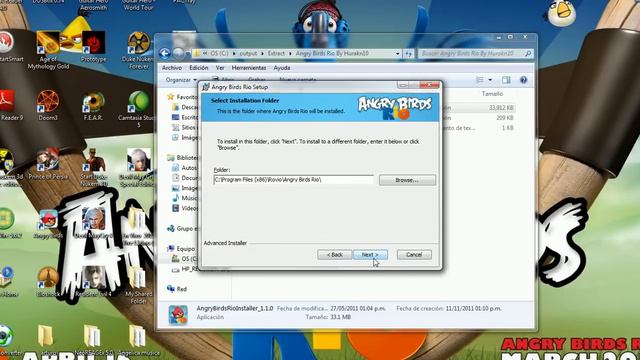Click the search magnifier icon

tap(528, 53)
